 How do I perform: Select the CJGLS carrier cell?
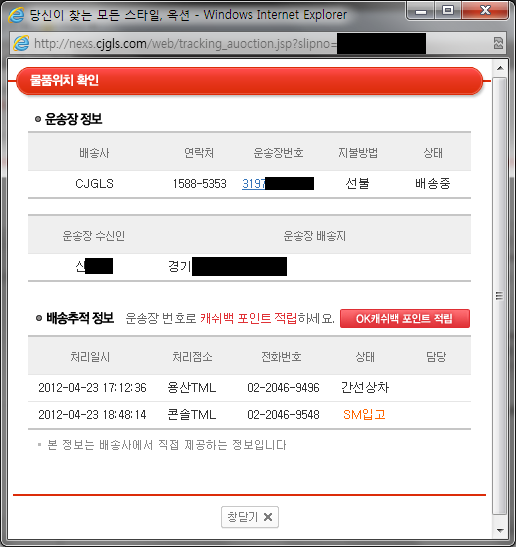(x=95, y=184)
